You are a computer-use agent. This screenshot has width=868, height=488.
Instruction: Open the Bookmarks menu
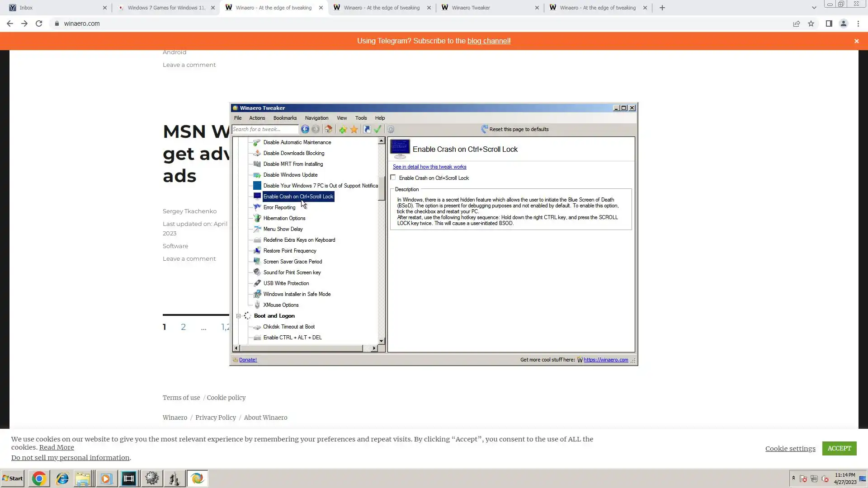point(285,118)
